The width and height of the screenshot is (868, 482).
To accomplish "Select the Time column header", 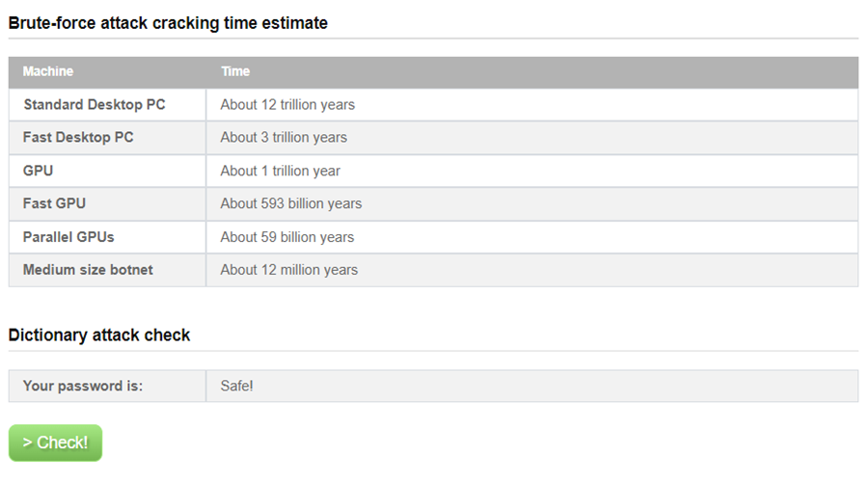I will pyautogui.click(x=235, y=71).
